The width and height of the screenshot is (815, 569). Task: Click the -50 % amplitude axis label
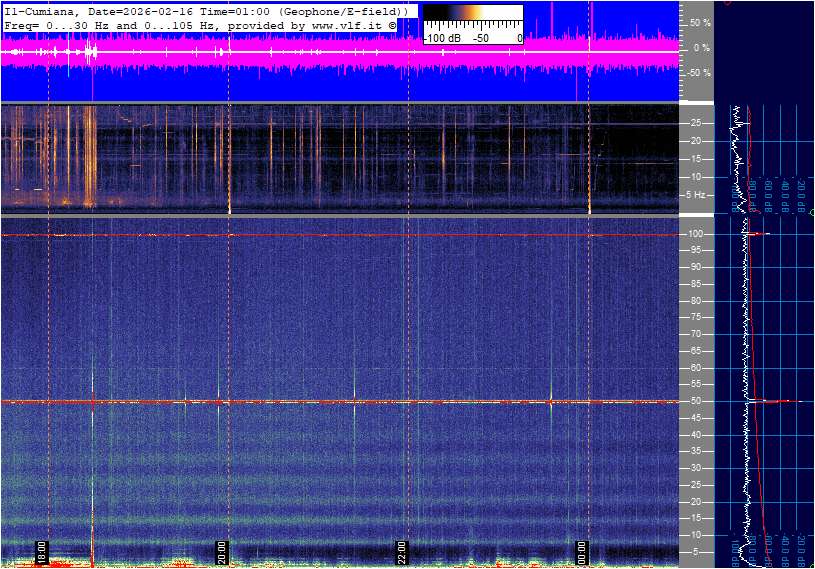click(x=700, y=73)
